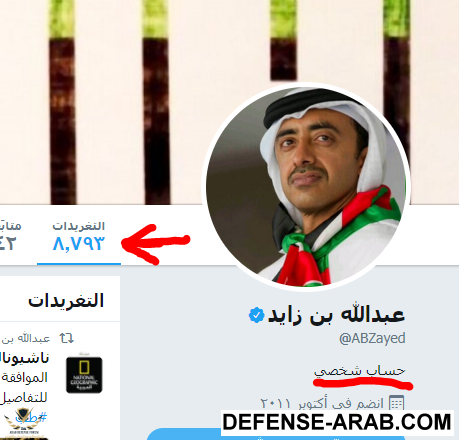Click the retweeted-by label عبدالله بن

click(26, 339)
